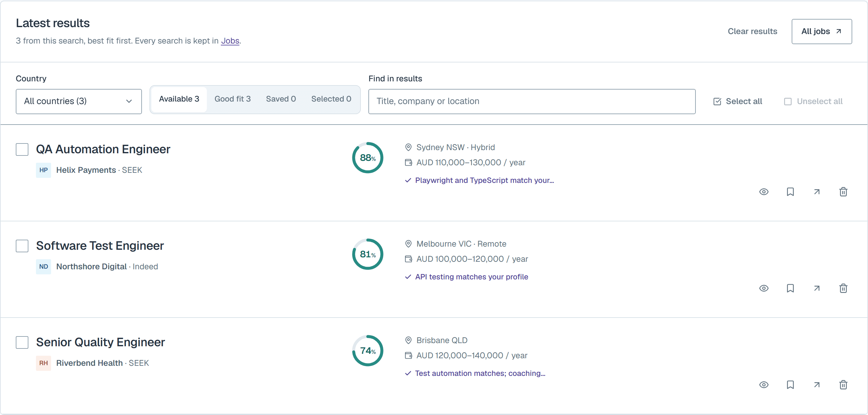Delete the QA Automation Engineer result
The width and height of the screenshot is (868, 415).
point(843,192)
